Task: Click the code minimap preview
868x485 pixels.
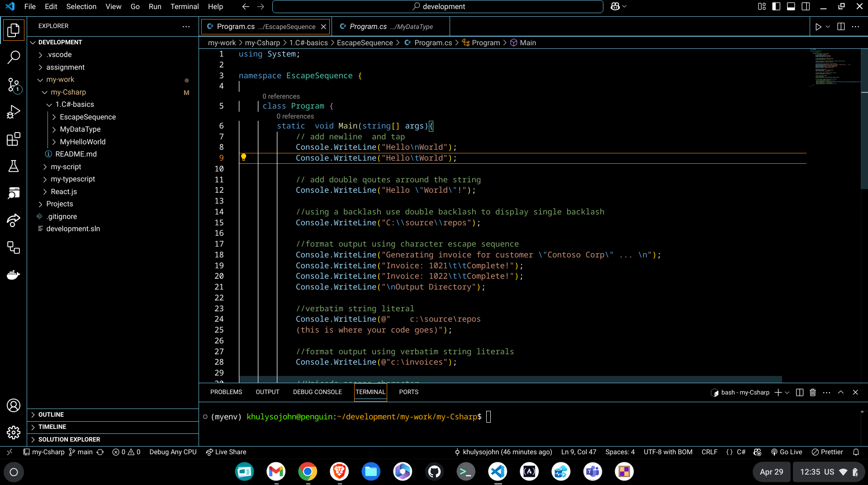Action: pyautogui.click(x=835, y=67)
